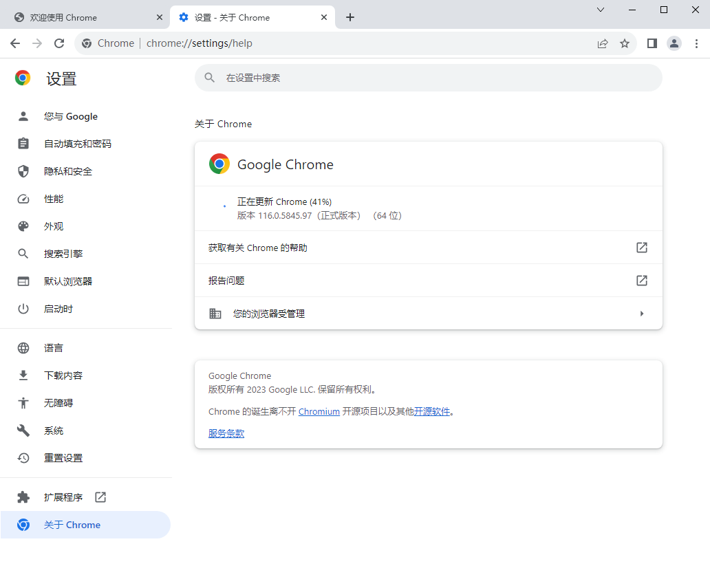Viewport: 710px width, 588px height.
Task: Open the profile avatar icon
Action: point(674,43)
